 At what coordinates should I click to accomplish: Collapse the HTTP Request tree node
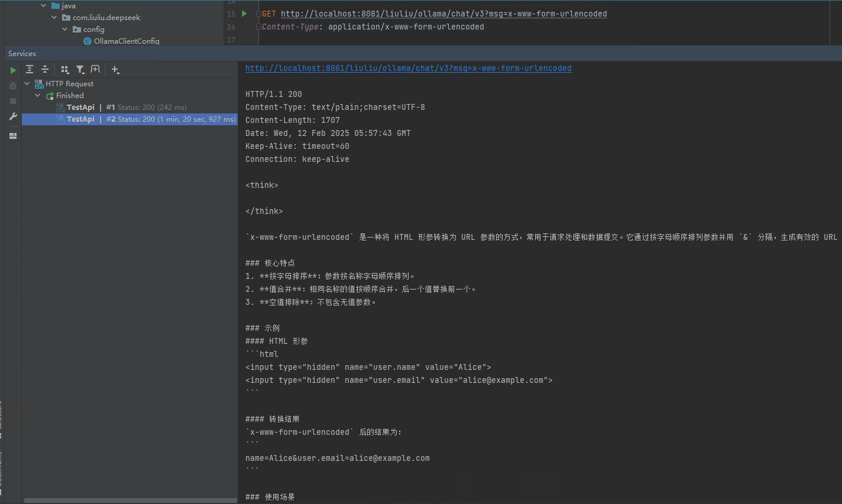tap(27, 84)
